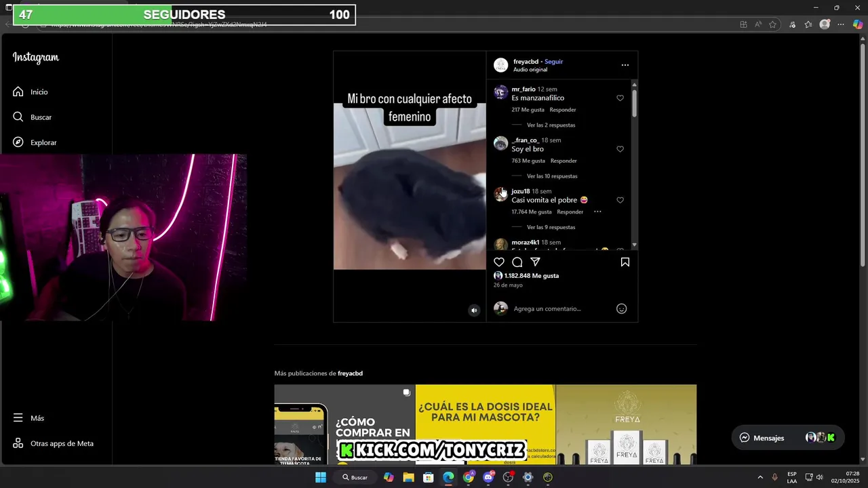Viewport: 868px width, 488px height.
Task: Click Read aloud icon in address bar
Action: click(758, 24)
